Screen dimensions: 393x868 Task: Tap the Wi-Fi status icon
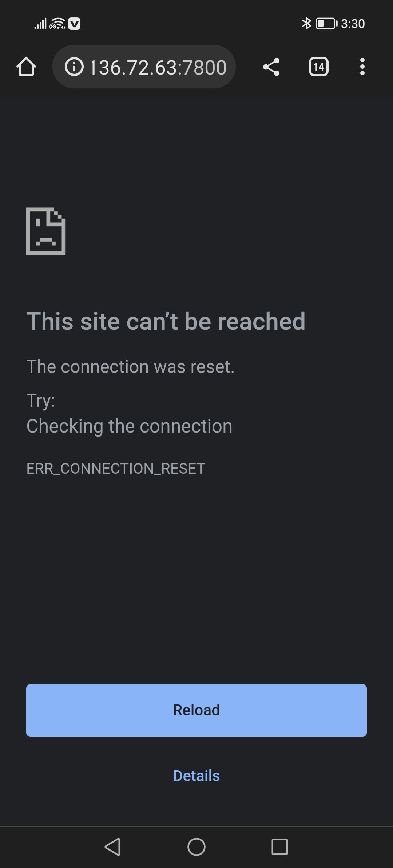coord(57,24)
